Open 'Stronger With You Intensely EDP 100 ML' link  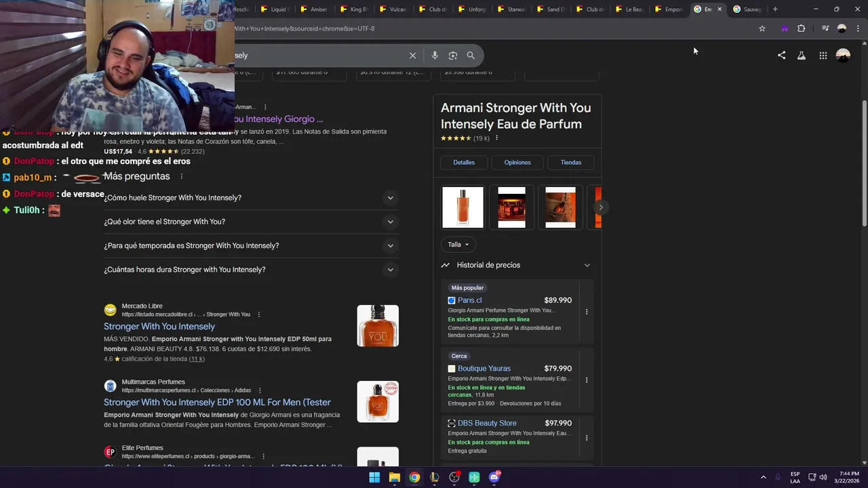point(217,403)
